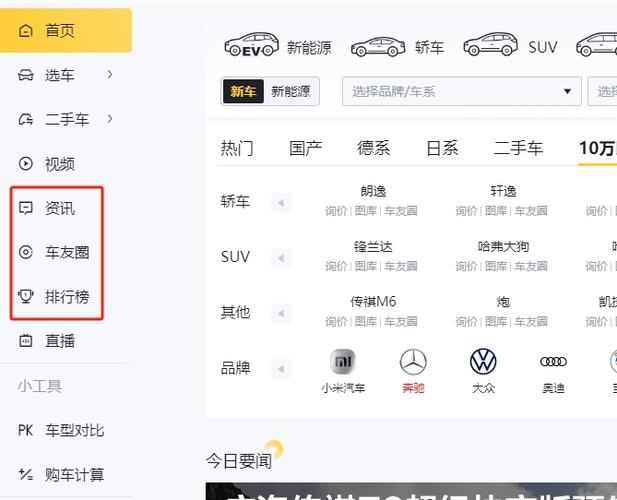Click 图库 under 朗逸
Image resolution: width=617 pixels, height=500 pixels.
366,211
